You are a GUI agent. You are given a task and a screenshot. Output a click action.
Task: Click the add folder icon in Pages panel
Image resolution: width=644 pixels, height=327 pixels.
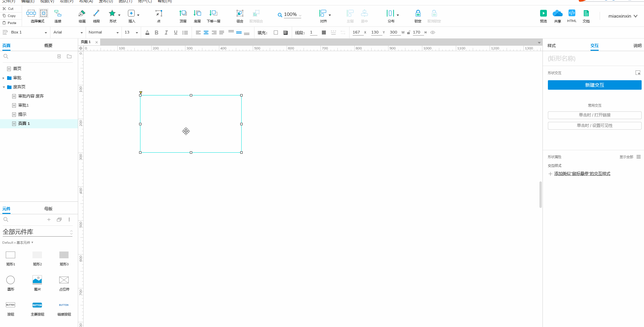coord(69,57)
